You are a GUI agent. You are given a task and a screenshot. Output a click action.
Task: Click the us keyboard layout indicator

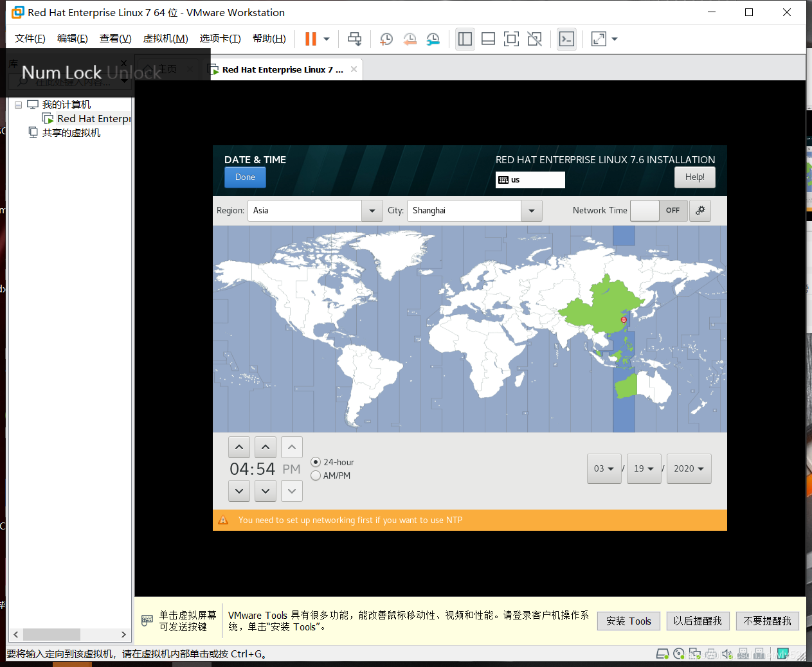[x=530, y=180]
